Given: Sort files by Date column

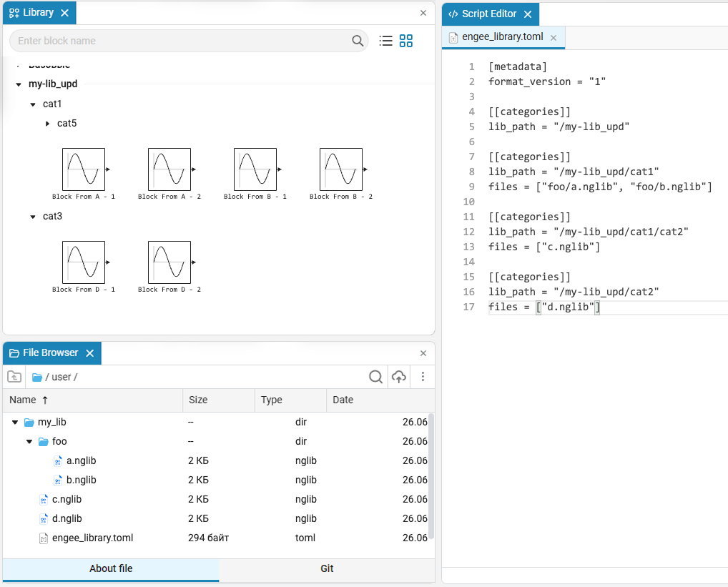Looking at the screenshot, I should pos(380,400).
